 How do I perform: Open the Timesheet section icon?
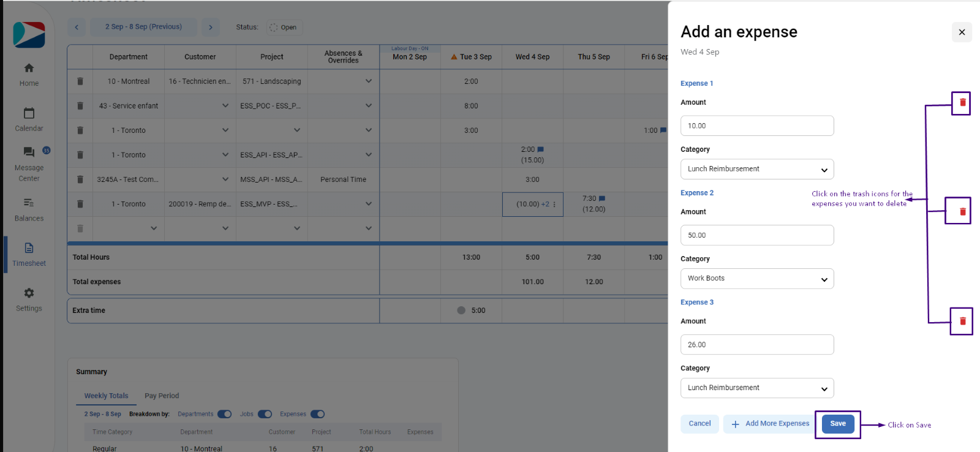tap(29, 248)
